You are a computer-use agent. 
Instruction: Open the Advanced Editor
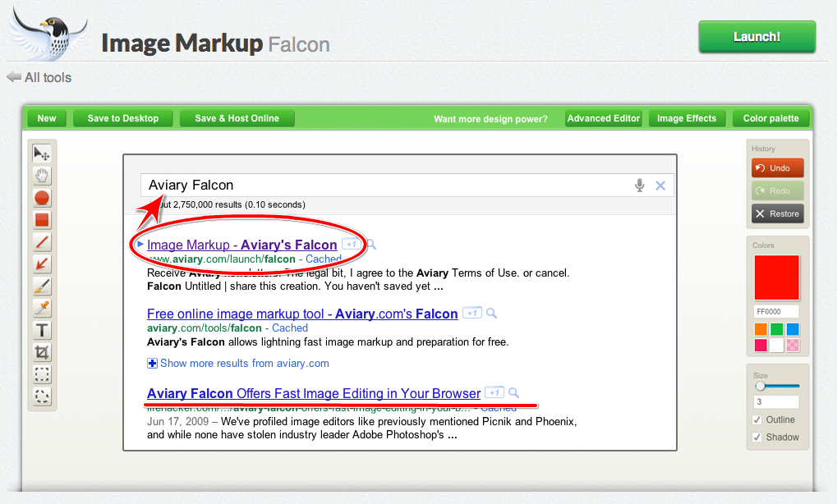(603, 118)
